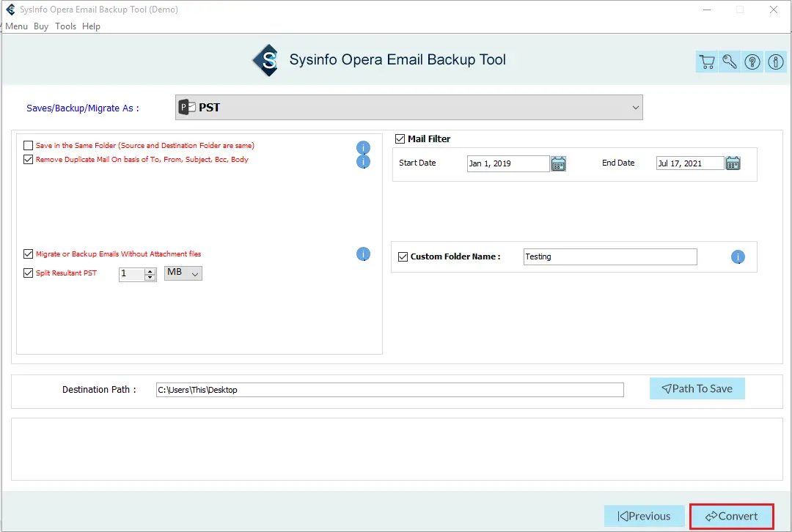Viewport: 792px width, 532px height.
Task: Open the key activation icon
Action: pos(730,62)
